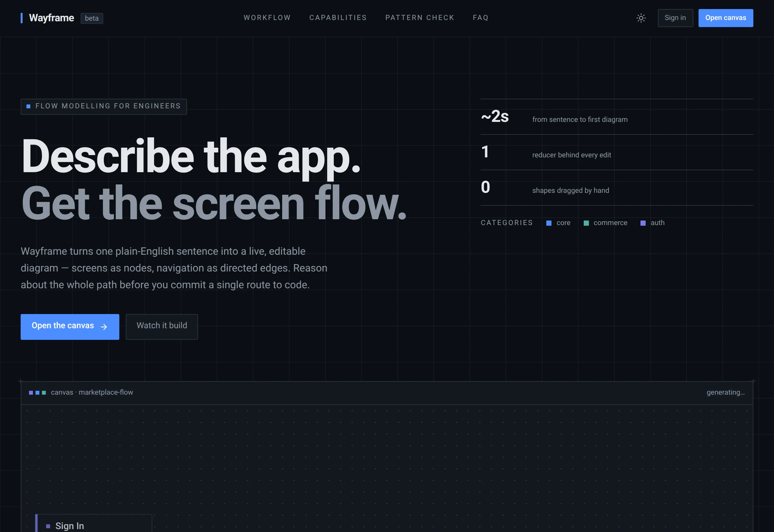The width and height of the screenshot is (774, 532).
Task: Click the three colored dots in canvas header
Action: tap(37, 393)
